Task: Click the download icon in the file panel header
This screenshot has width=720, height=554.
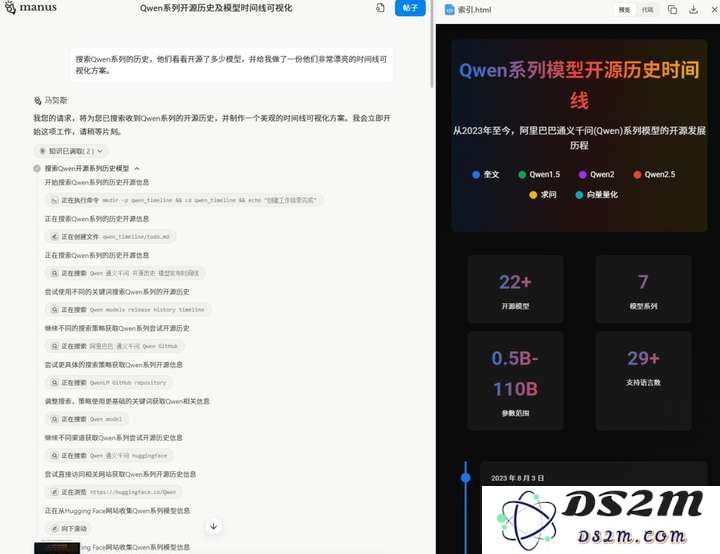Action: pyautogui.click(x=693, y=10)
